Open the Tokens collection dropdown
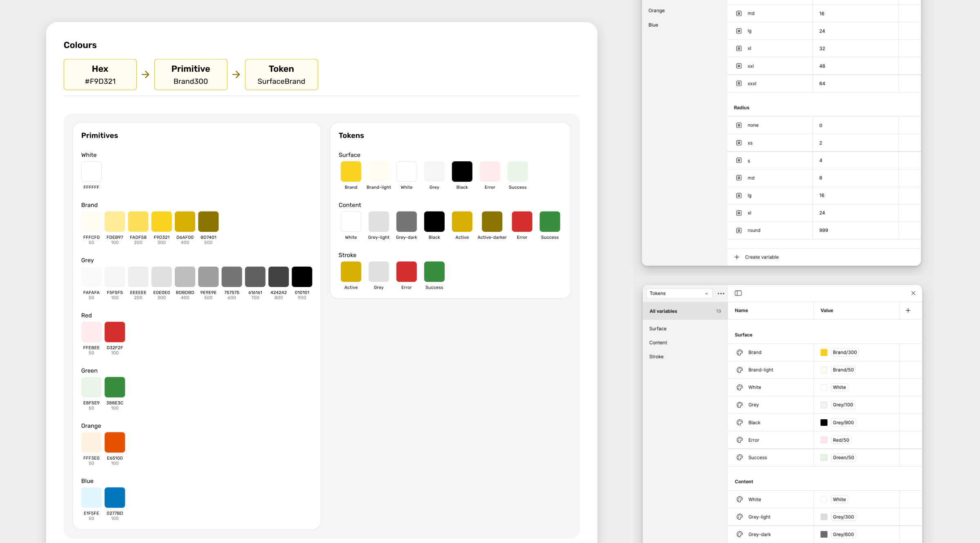The height and width of the screenshot is (543, 980). (678, 294)
